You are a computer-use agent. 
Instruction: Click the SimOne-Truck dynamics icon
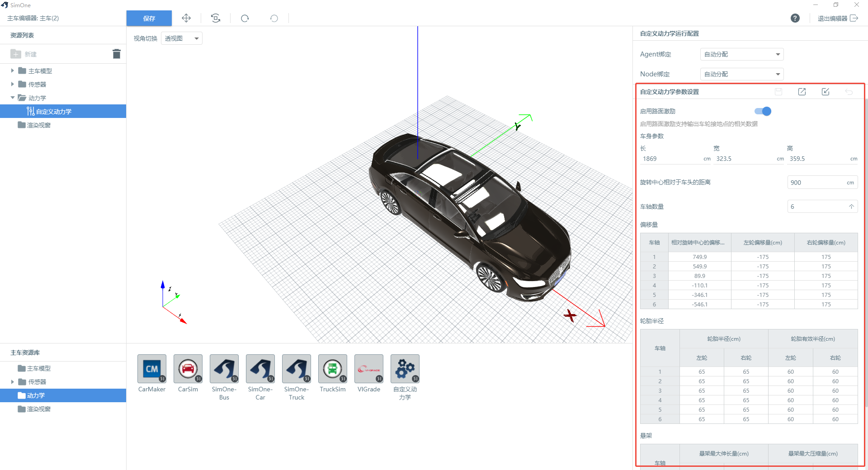[x=297, y=369]
